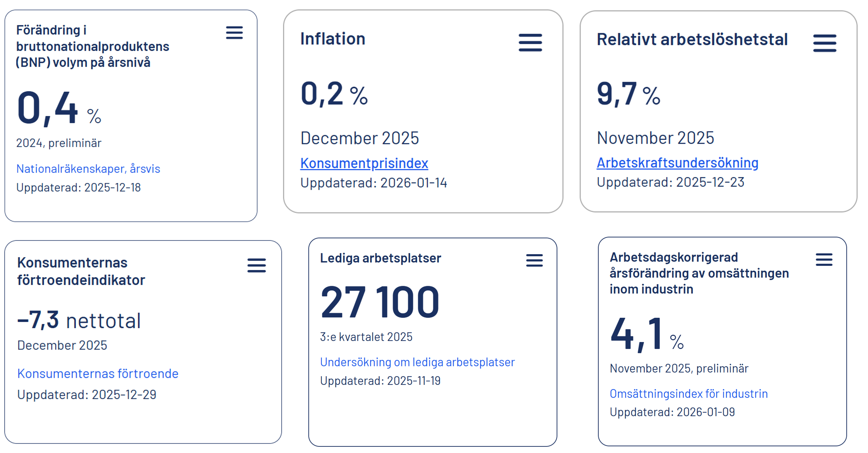Open the Omsättningsindex för industrin link
This screenshot has width=868, height=453.
[689, 393]
